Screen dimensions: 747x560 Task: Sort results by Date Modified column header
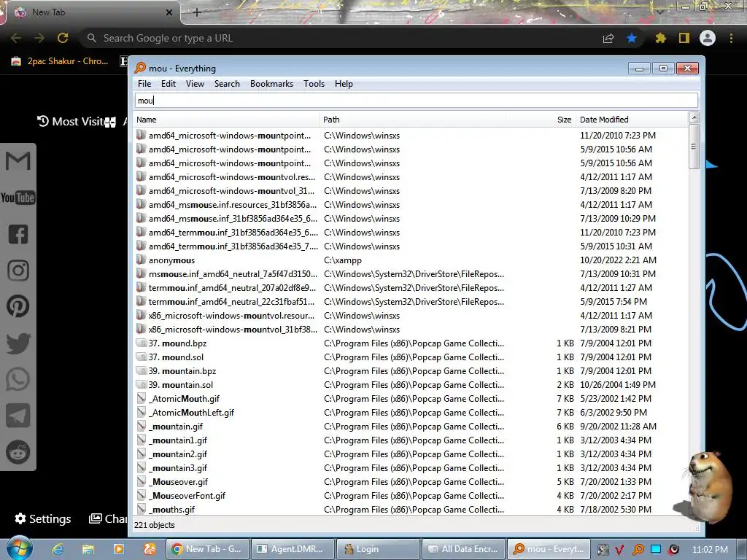pos(632,120)
